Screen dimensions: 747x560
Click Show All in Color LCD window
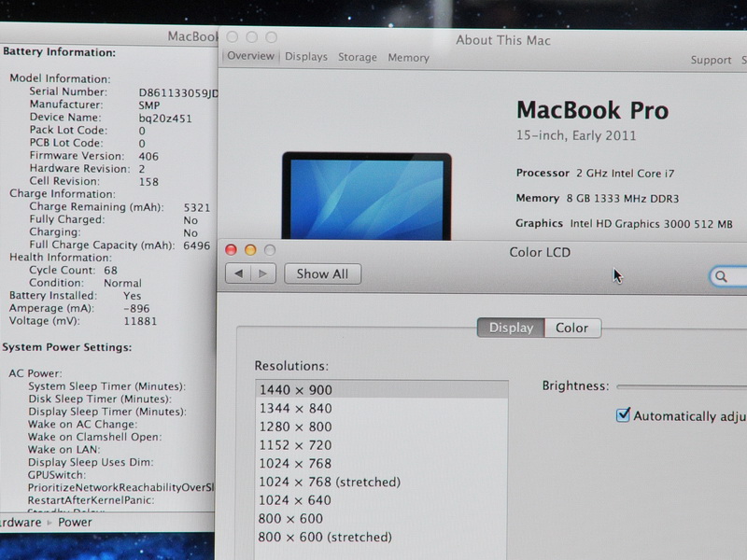click(x=322, y=273)
